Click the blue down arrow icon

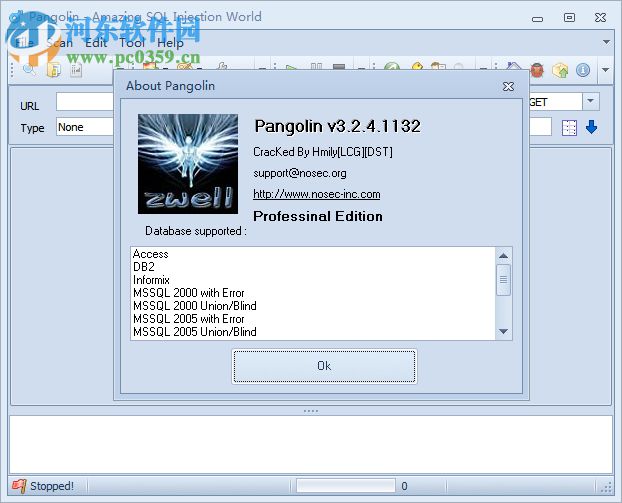coord(591,127)
